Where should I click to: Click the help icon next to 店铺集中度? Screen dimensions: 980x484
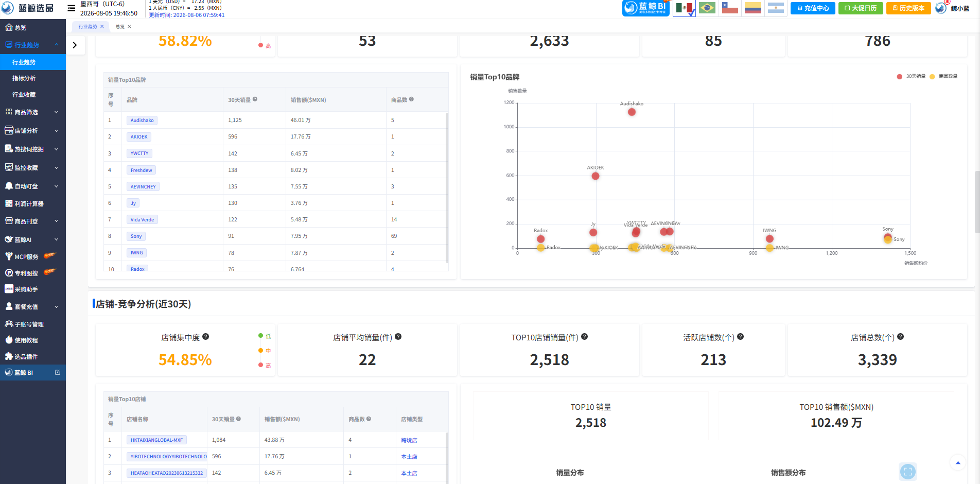206,337
